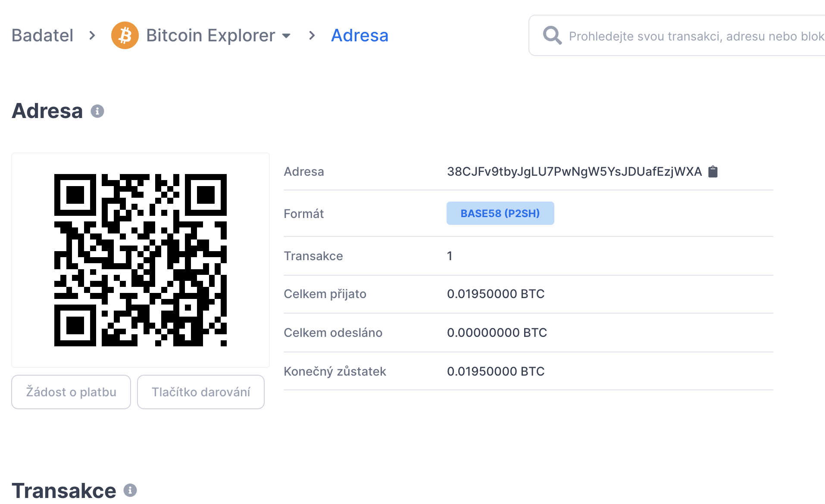Click info icon beside Adresa heading
The image size is (825, 504).
tap(97, 111)
